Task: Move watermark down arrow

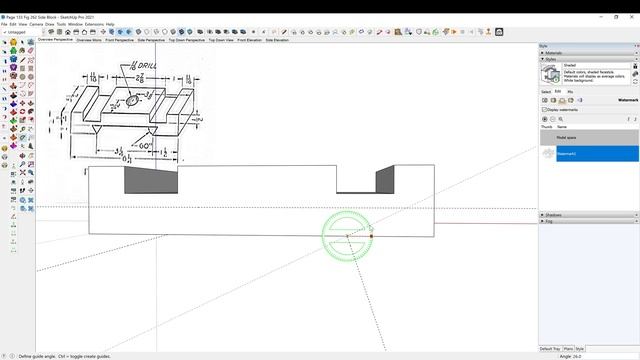Action: [x=635, y=119]
